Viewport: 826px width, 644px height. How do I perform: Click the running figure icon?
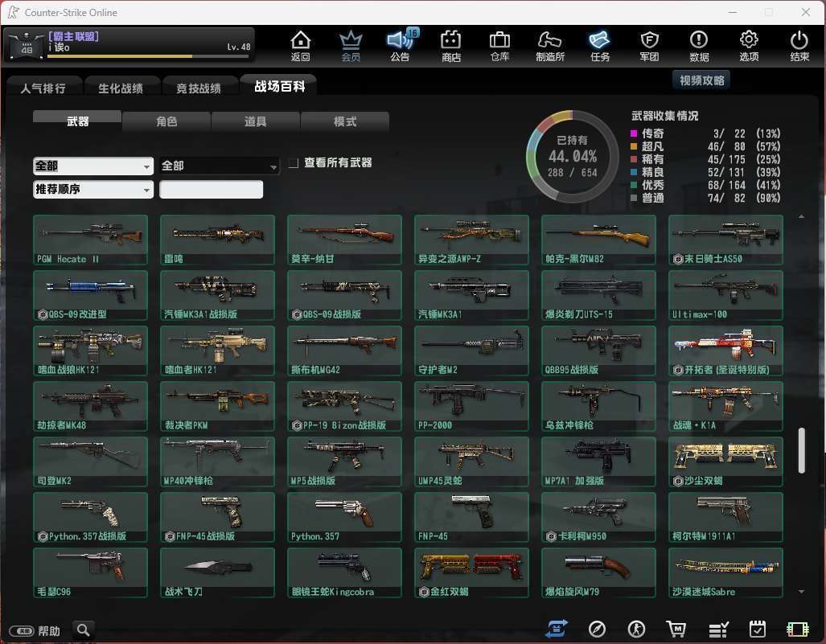[x=636, y=629]
